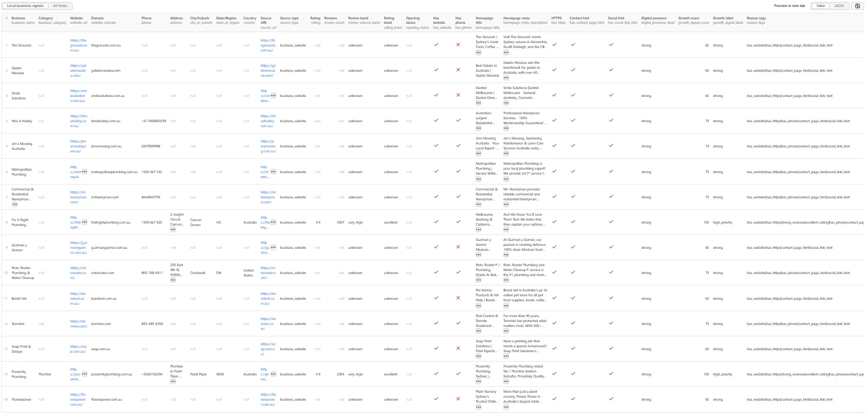Expand truncated homepage title in Terminix row
The height and width of the screenshot is (413, 868).
478,331
